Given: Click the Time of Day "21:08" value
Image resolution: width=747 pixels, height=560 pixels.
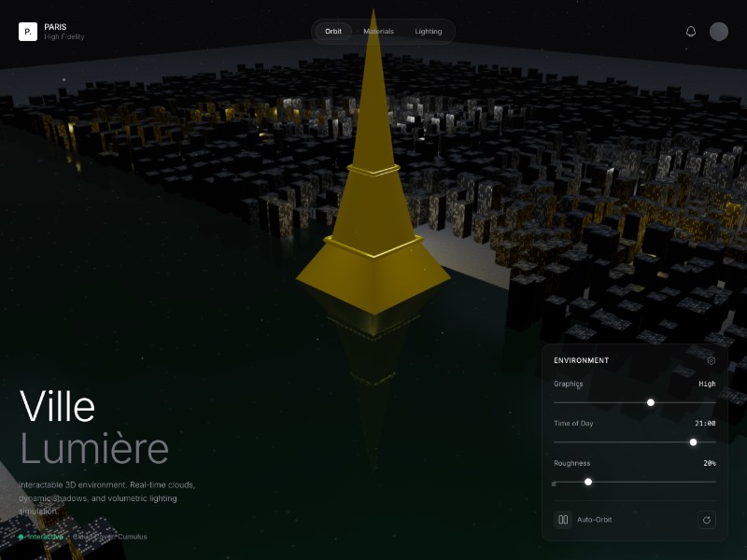Looking at the screenshot, I should [704, 423].
